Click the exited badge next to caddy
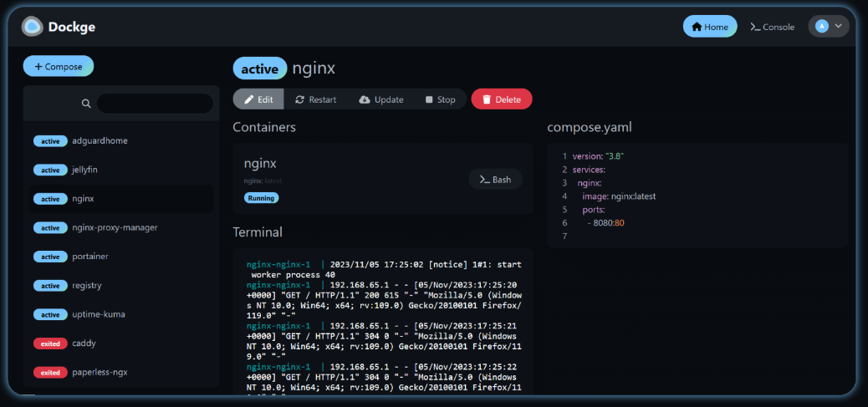 click(50, 343)
